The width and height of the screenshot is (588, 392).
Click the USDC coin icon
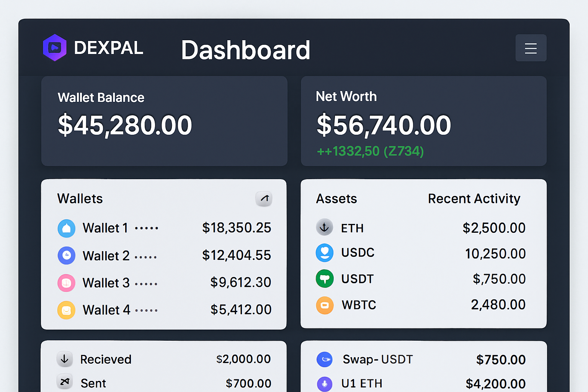(x=325, y=253)
